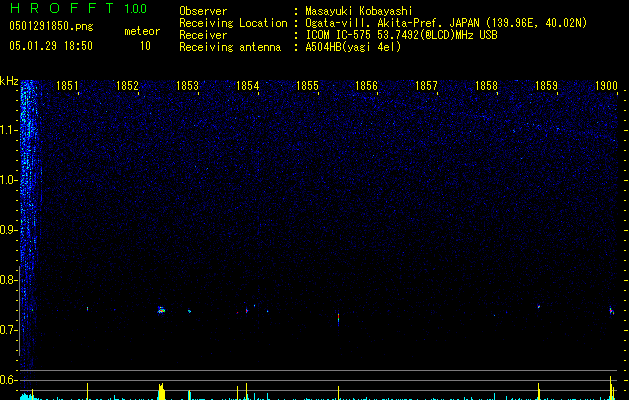Click the bright meteor echo between 1852 and 1853
Viewport: 629px width, 400px height.
click(161, 310)
